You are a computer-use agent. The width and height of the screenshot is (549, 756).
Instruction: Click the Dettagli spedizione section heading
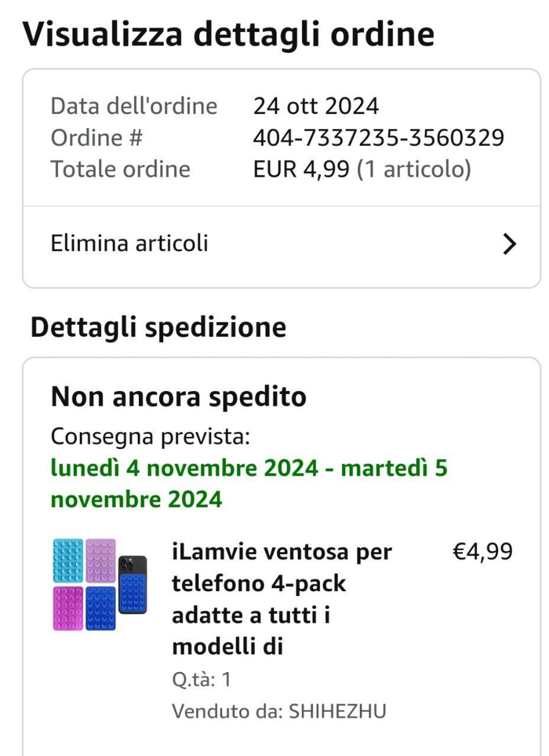pyautogui.click(x=158, y=327)
